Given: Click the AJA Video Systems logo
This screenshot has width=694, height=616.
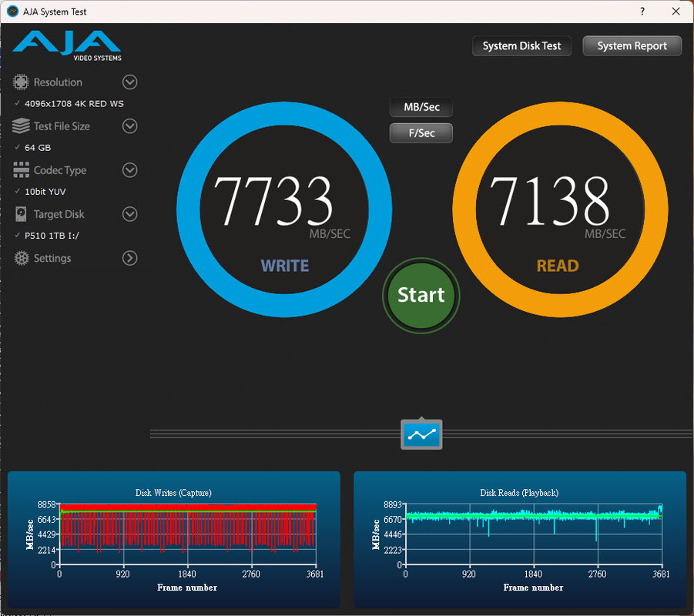Looking at the screenshot, I should (67, 45).
